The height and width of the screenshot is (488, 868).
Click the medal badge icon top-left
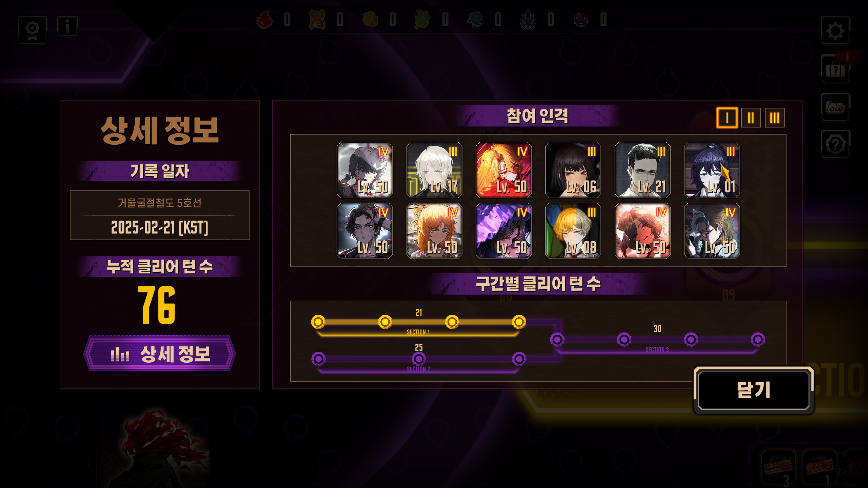pos(33,30)
